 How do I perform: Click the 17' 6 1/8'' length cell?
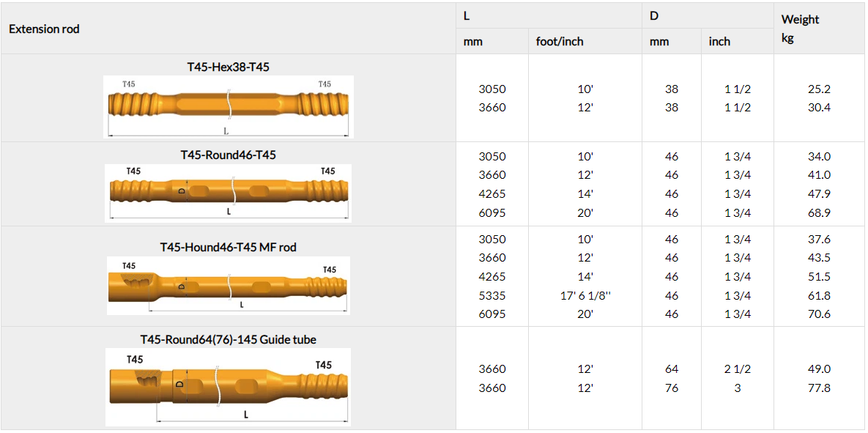[585, 295]
